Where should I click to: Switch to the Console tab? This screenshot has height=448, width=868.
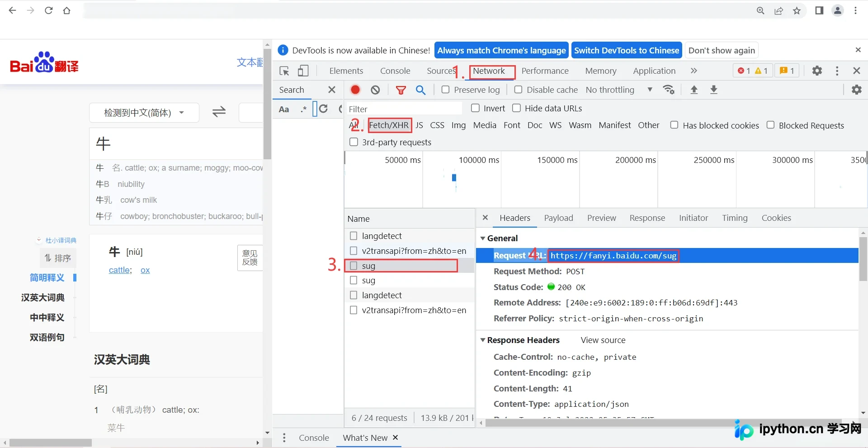[395, 71]
